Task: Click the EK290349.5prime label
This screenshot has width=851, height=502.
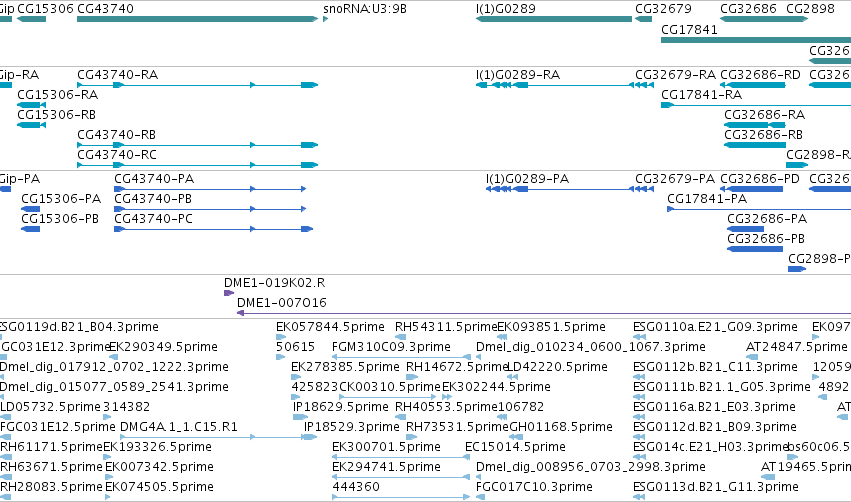Action: click(164, 347)
